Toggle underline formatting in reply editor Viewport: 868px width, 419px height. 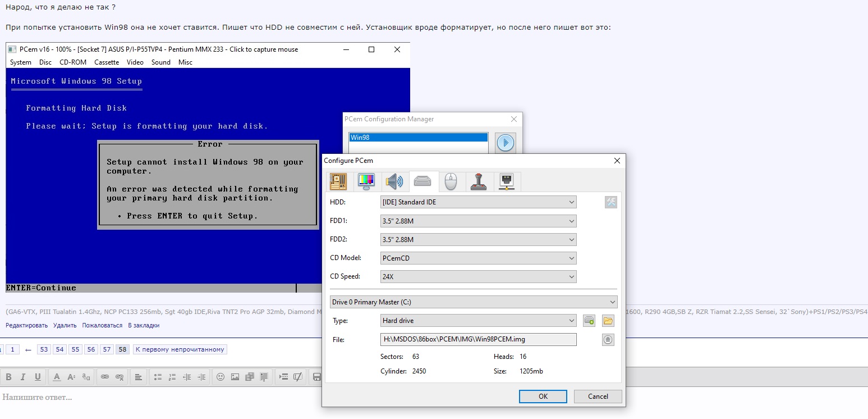click(38, 377)
